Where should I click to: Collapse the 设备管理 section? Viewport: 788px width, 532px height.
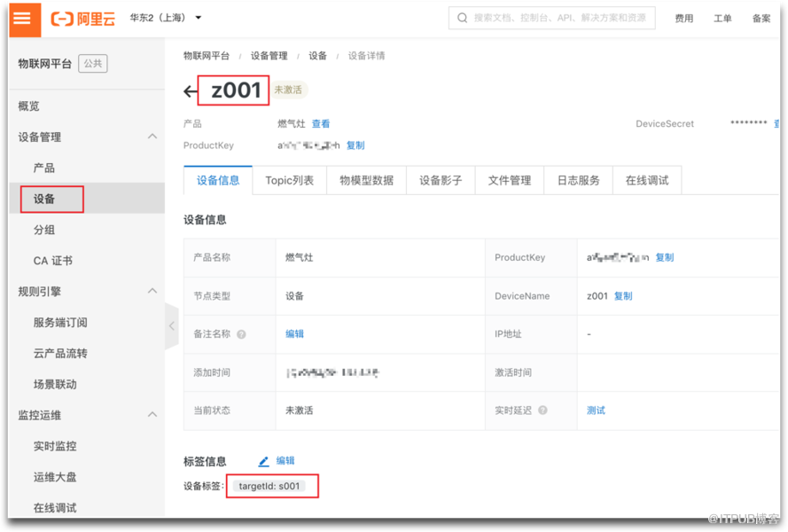(x=152, y=137)
